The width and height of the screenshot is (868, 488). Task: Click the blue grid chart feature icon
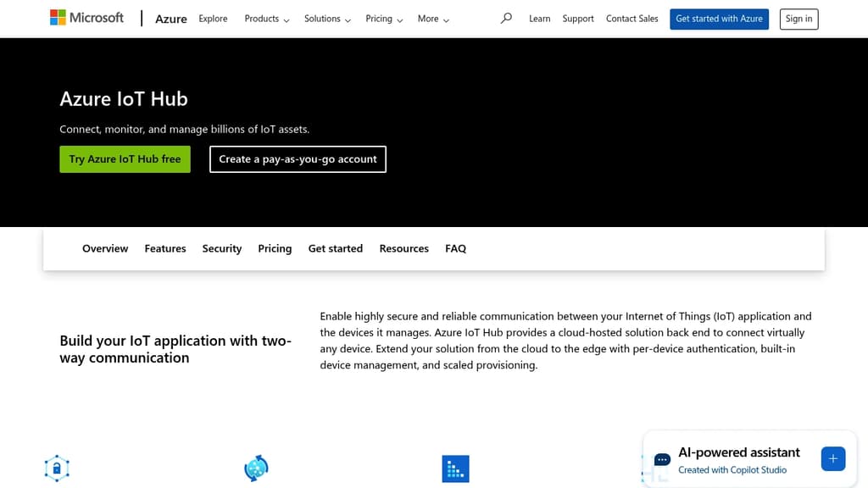coord(455,469)
